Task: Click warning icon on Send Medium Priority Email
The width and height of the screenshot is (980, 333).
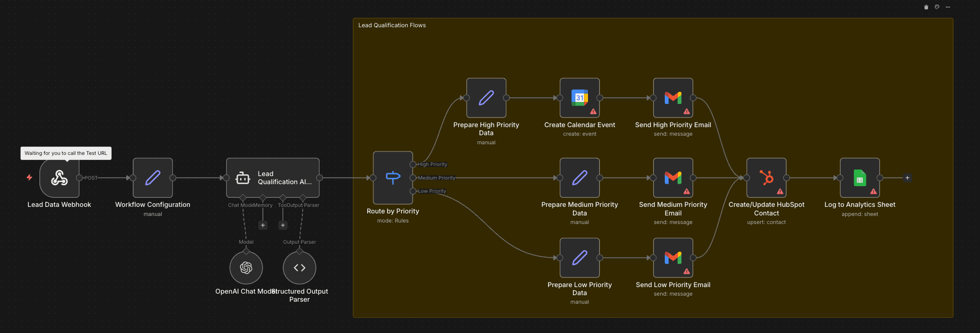Action: point(687,191)
